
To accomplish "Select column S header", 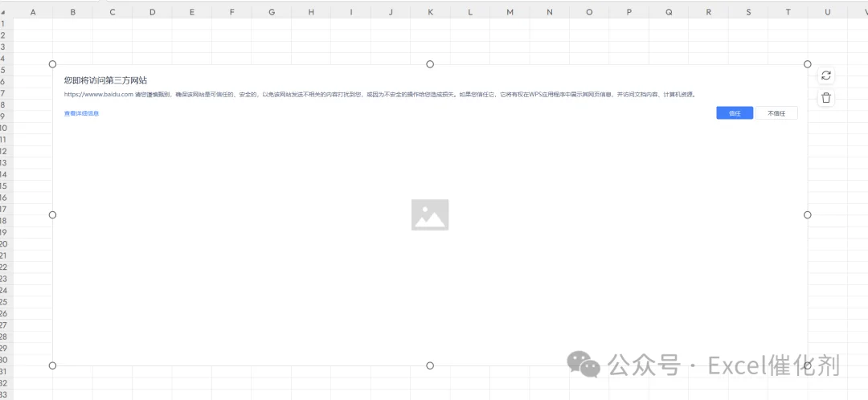I will point(748,12).
